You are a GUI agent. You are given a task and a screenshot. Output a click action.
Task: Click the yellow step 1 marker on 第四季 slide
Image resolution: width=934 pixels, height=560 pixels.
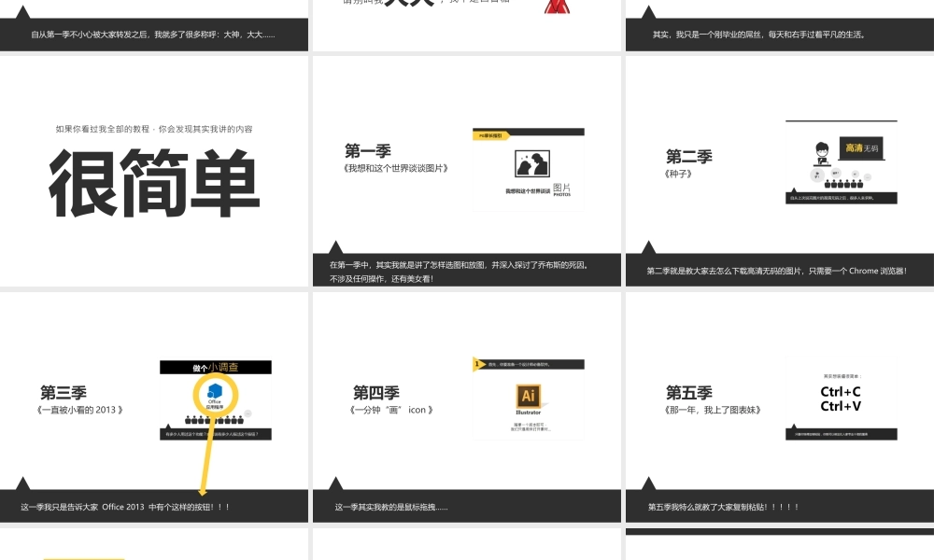(477, 363)
